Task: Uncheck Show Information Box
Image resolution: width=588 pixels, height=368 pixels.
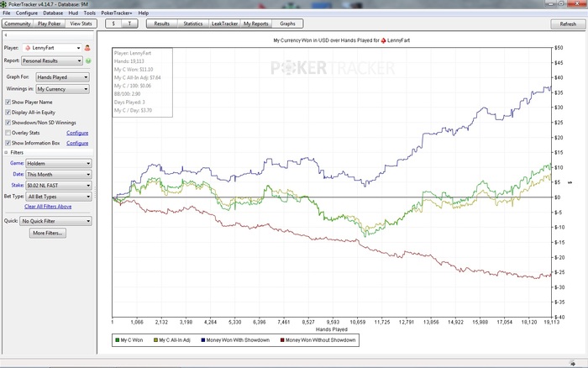Action: coord(8,143)
